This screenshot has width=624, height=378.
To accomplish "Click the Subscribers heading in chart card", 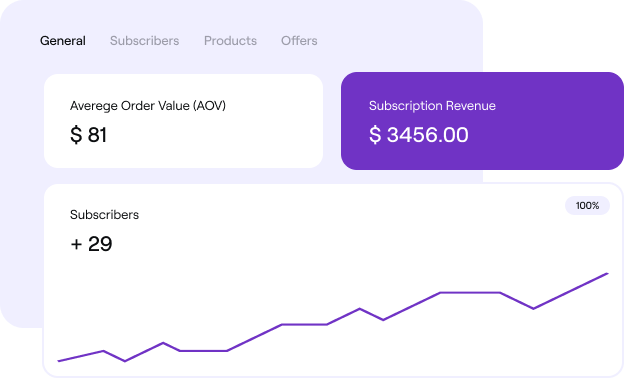I will tap(104, 215).
